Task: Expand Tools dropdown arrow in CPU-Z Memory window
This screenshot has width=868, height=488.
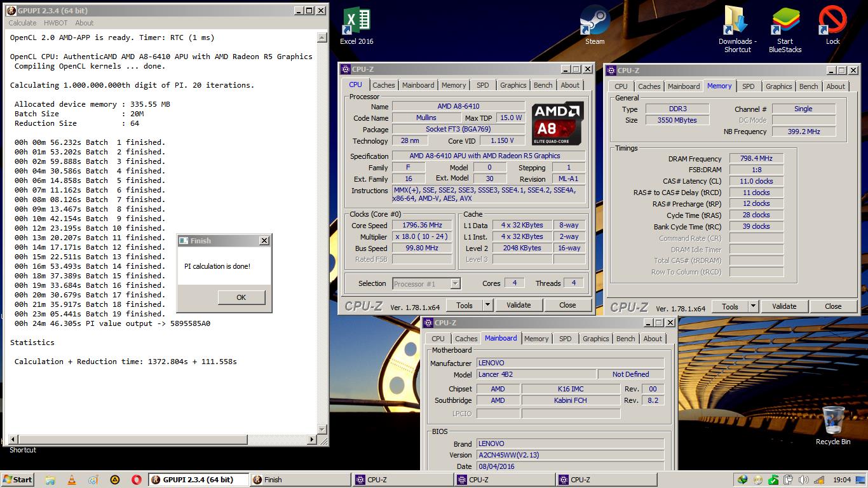Action: (x=753, y=306)
